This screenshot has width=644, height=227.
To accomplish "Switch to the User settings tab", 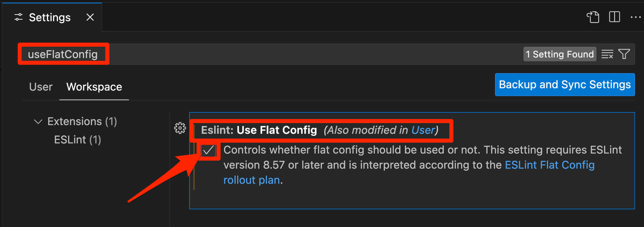I will pos(41,87).
